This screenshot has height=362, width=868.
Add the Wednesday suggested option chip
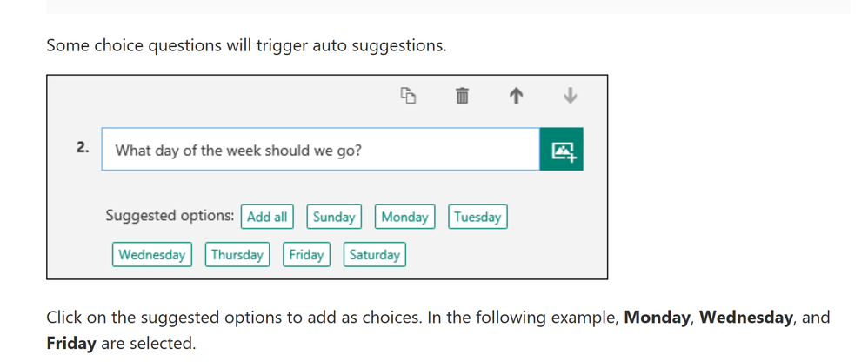pos(152,255)
